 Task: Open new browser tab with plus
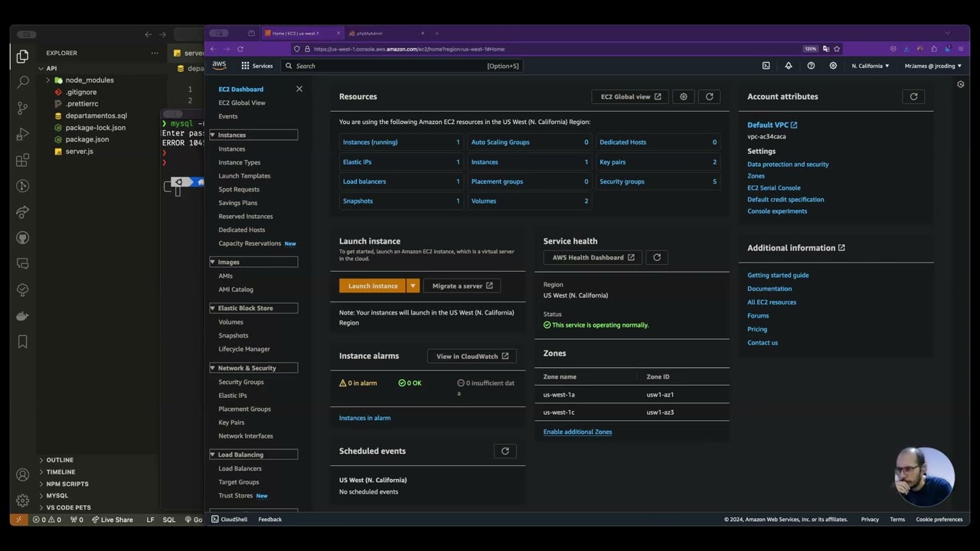coord(437,33)
